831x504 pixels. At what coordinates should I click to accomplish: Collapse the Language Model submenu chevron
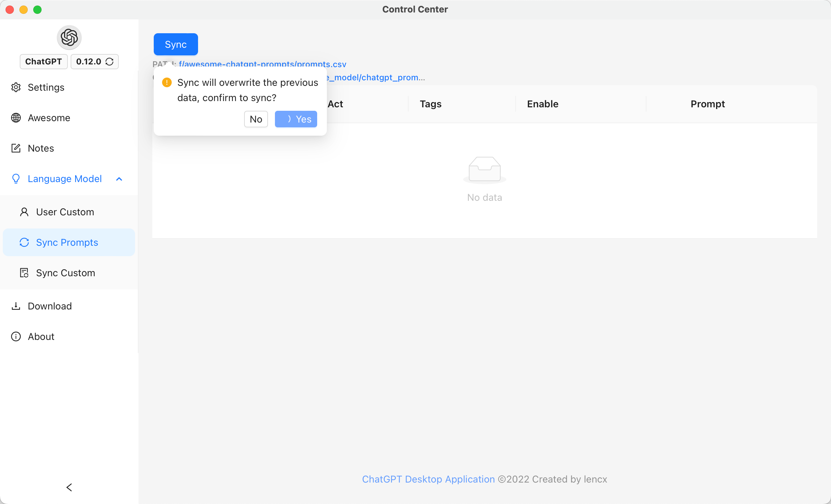pos(119,179)
